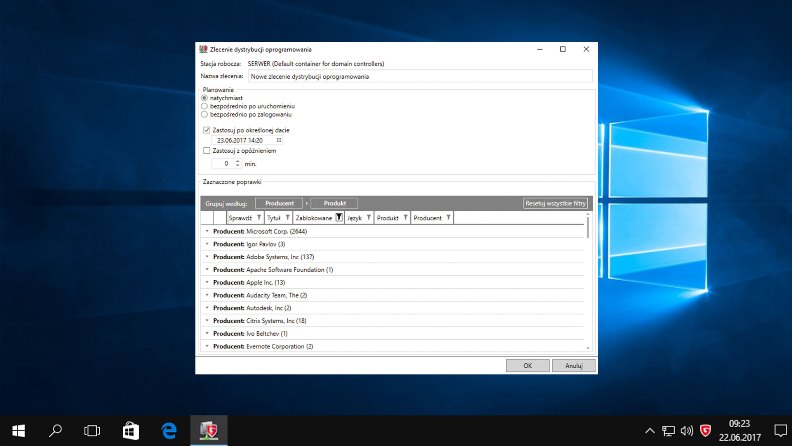This screenshot has width=792, height=446.
Task: Click G DATA Administrator taskbar icon
Action: tap(209, 430)
